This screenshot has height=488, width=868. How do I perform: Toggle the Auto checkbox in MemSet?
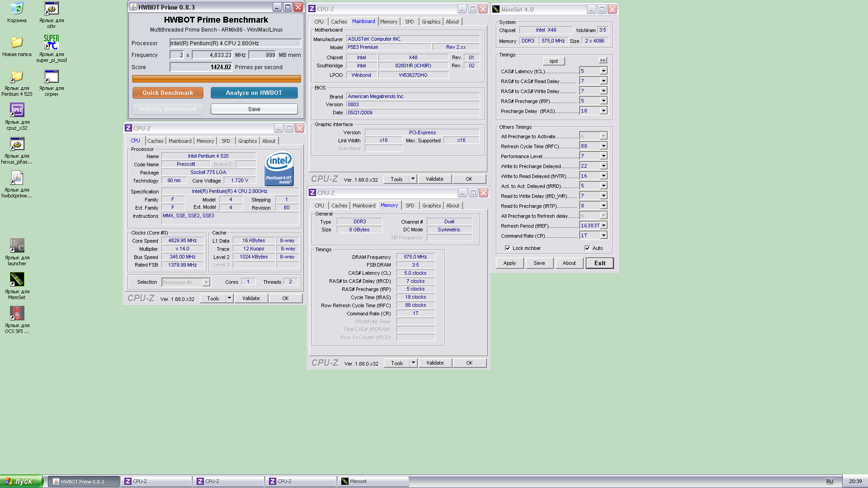(x=587, y=248)
